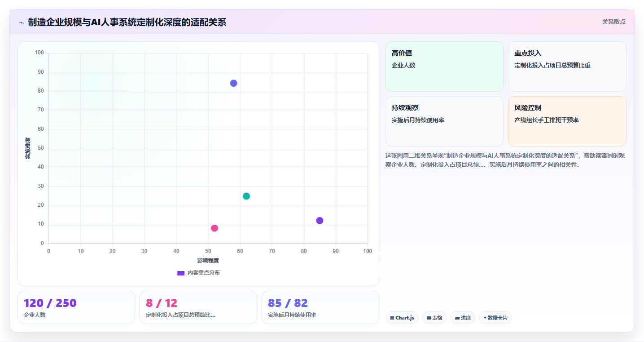Select the blue scatter point near 84
The width and height of the screenshot is (644, 342).
coord(233,83)
